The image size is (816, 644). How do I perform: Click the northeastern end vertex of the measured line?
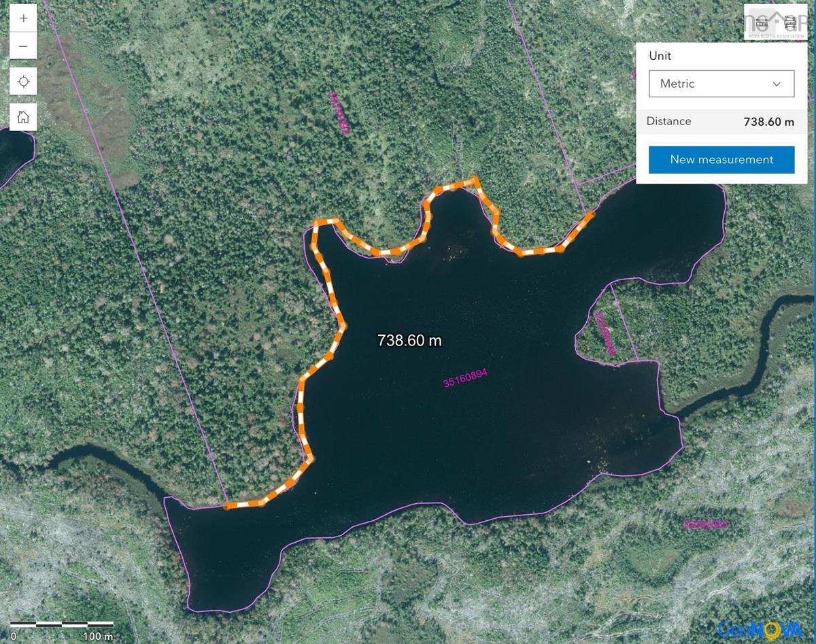click(x=590, y=214)
